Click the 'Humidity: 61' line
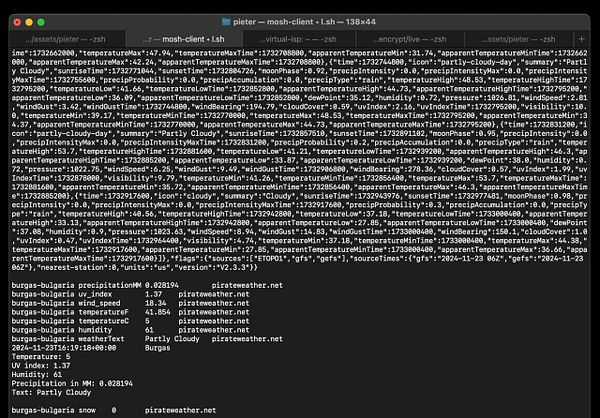600x418 pixels. click(x=37, y=374)
